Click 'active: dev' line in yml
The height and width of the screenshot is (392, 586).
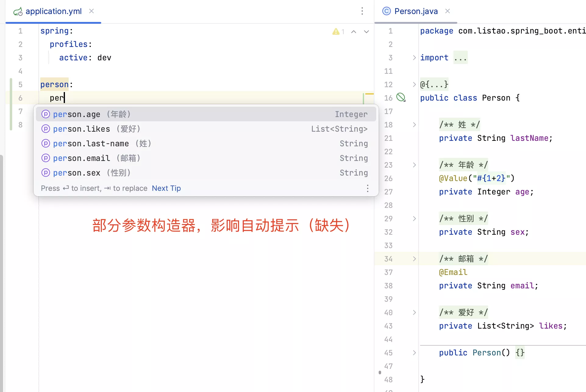[x=85, y=58]
